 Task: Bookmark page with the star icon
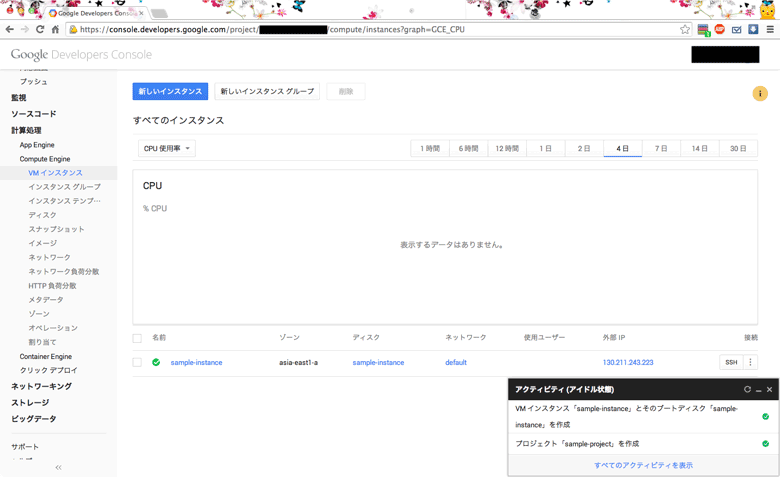[685, 29]
